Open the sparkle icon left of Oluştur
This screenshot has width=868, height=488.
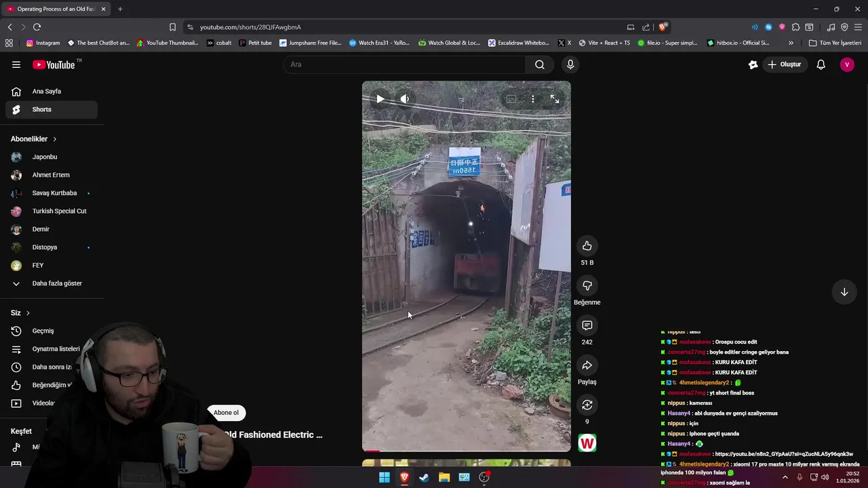click(x=753, y=64)
